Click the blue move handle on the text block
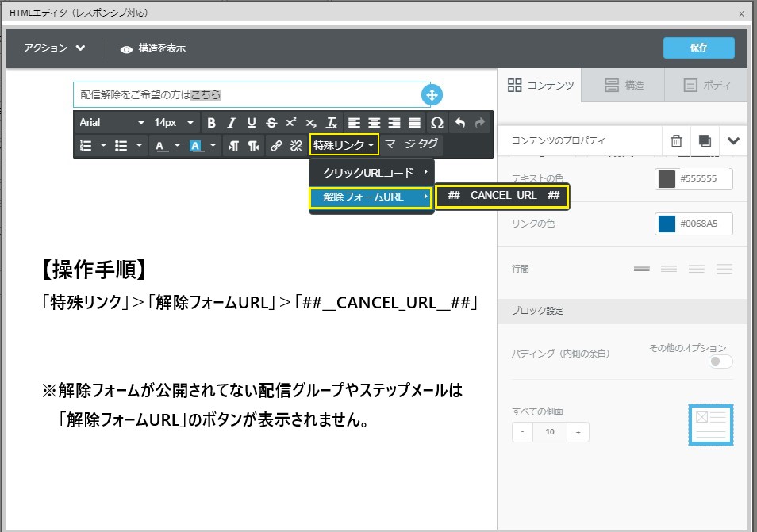Image resolution: width=757 pixels, height=532 pixels. click(432, 95)
